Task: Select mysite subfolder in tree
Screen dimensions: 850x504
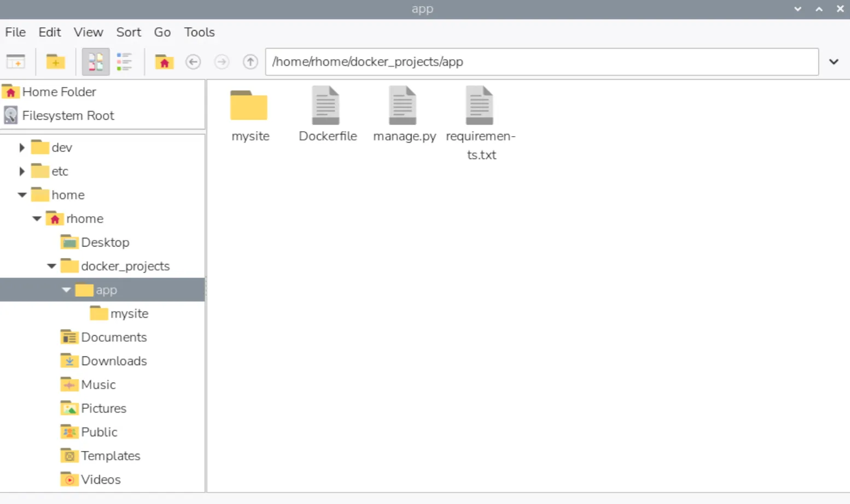Action: [x=119, y=314]
